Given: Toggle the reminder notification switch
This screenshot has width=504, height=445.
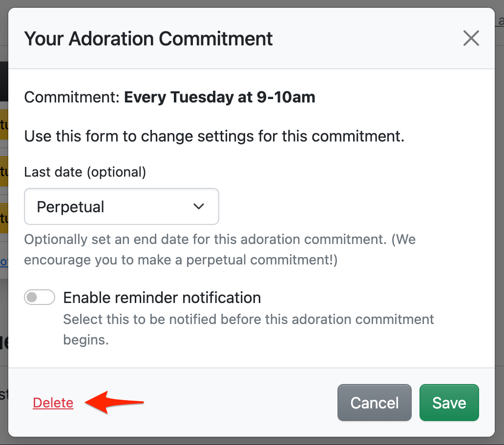Looking at the screenshot, I should 40,297.
